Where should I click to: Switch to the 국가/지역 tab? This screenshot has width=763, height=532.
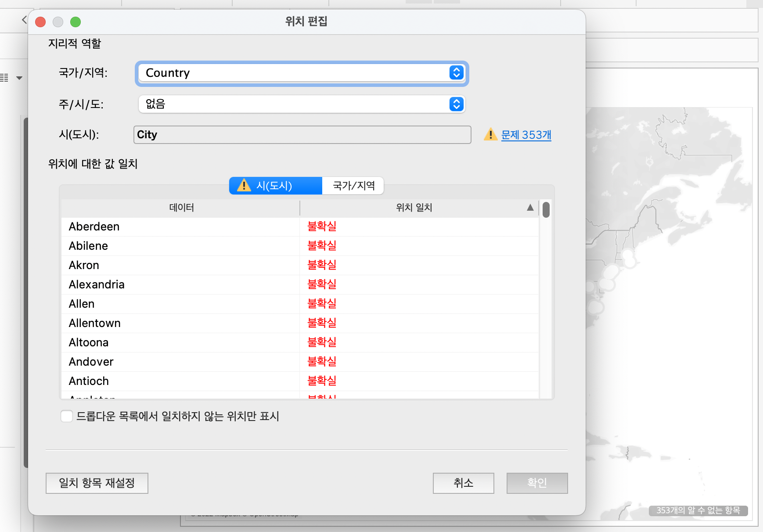click(x=353, y=186)
